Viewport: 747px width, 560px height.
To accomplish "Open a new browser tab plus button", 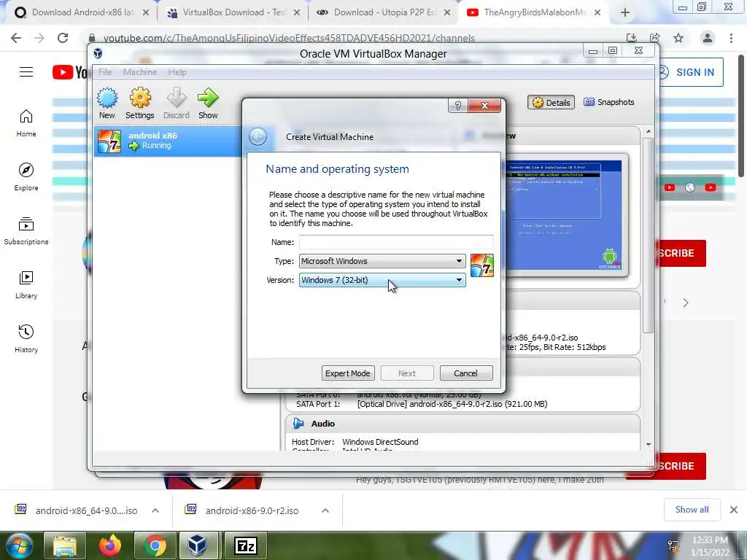I will pos(625,13).
